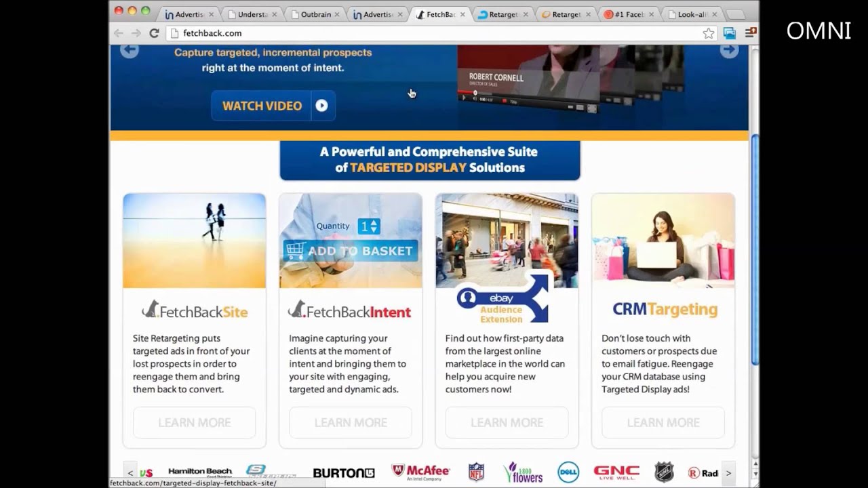Learn more about CRMTargeting
Viewport: 868px width, 488px height.
[663, 422]
